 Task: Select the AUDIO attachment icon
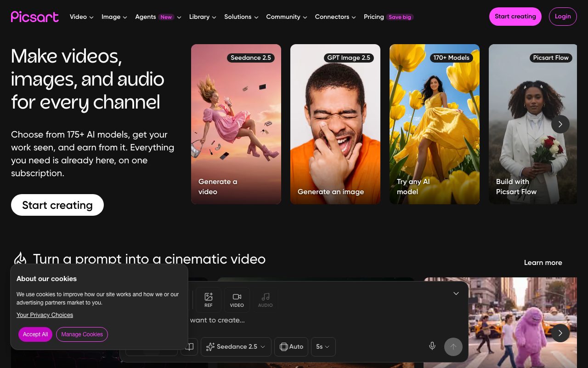point(266,299)
